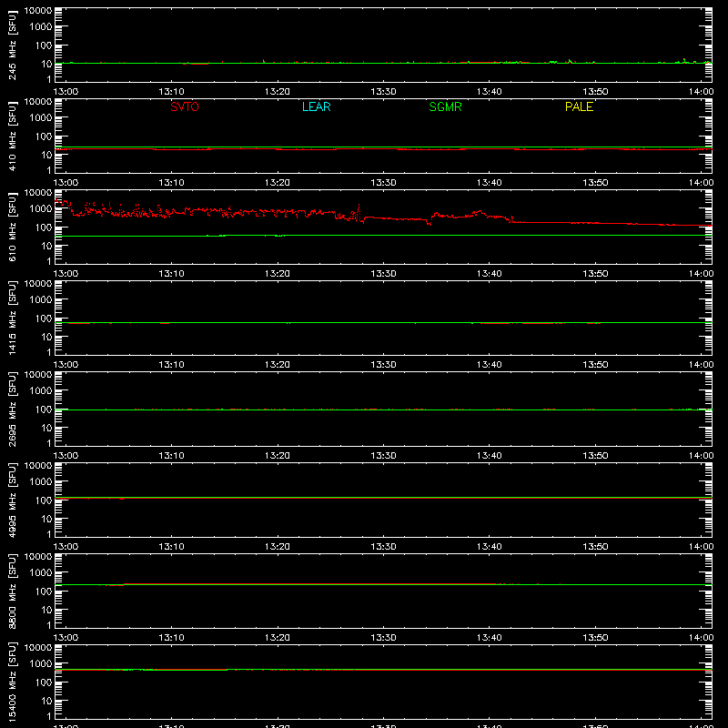
Task: Select the '2695 MHz [SFU]' axis title
Action: [13, 409]
